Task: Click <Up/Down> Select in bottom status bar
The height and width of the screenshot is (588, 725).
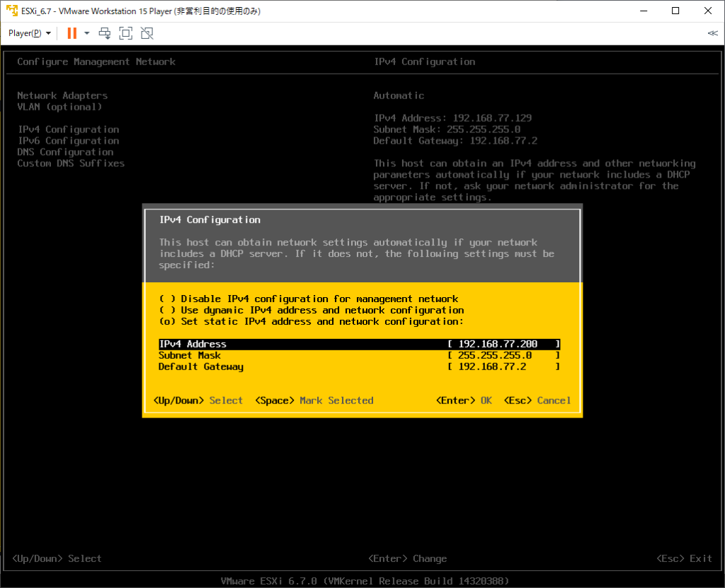Action: pyautogui.click(x=57, y=558)
